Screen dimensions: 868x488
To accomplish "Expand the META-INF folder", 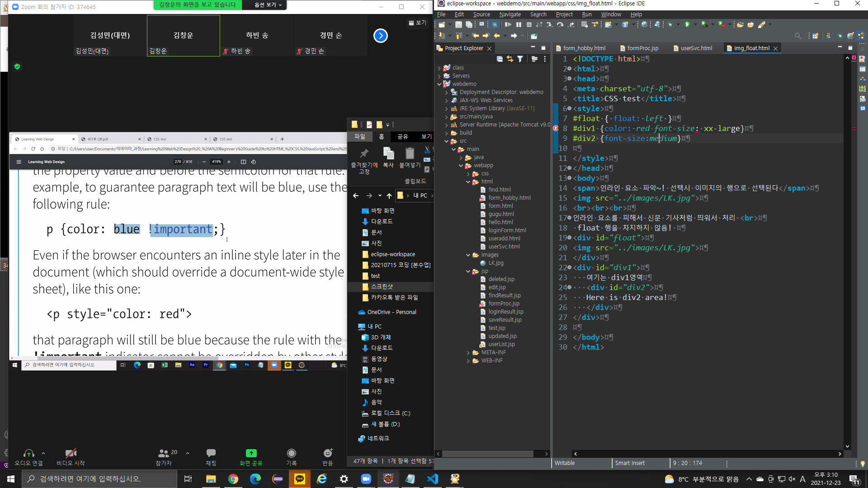I will pos(468,353).
